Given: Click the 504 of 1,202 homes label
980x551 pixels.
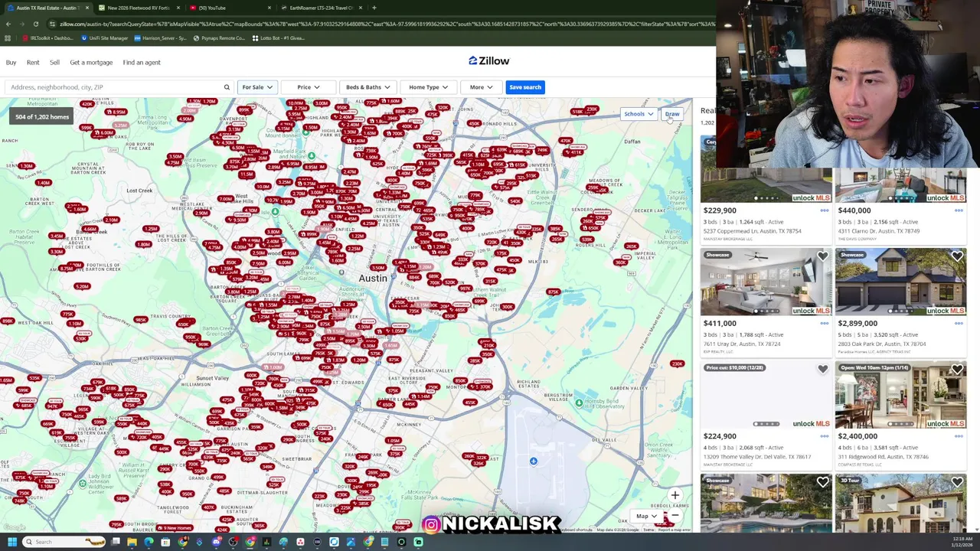Looking at the screenshot, I should [x=42, y=117].
